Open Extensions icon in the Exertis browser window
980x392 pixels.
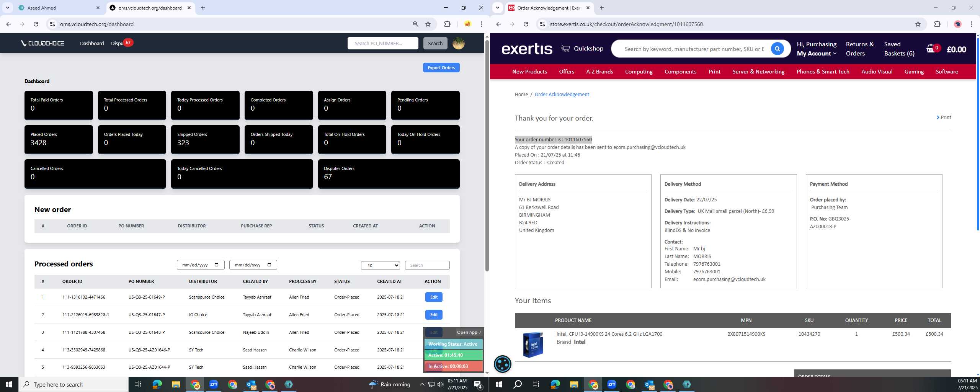[937, 24]
